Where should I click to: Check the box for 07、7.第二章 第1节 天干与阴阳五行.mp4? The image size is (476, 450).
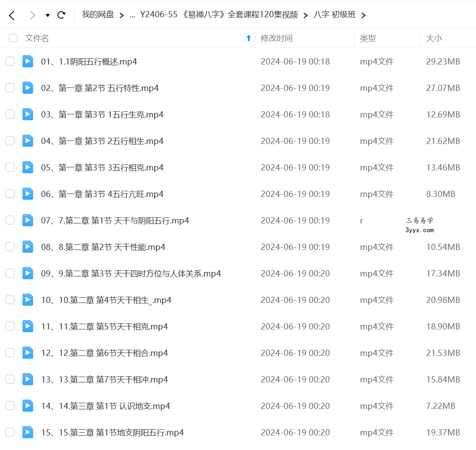pos(10,220)
